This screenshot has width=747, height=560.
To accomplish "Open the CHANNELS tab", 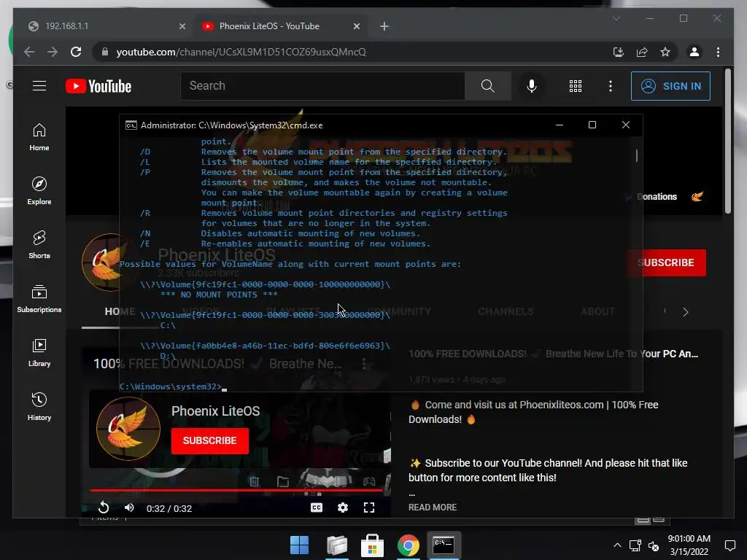I will pyautogui.click(x=506, y=311).
